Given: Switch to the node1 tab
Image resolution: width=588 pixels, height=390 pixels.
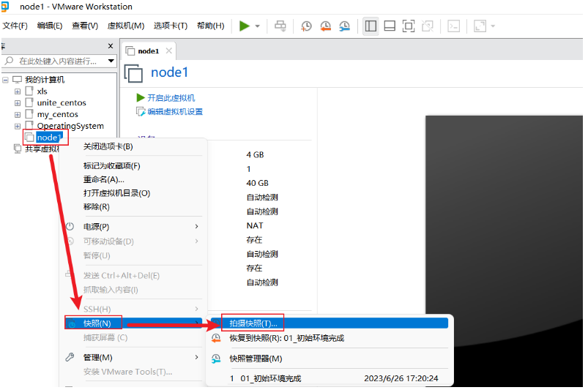Looking at the screenshot, I should 148,51.
